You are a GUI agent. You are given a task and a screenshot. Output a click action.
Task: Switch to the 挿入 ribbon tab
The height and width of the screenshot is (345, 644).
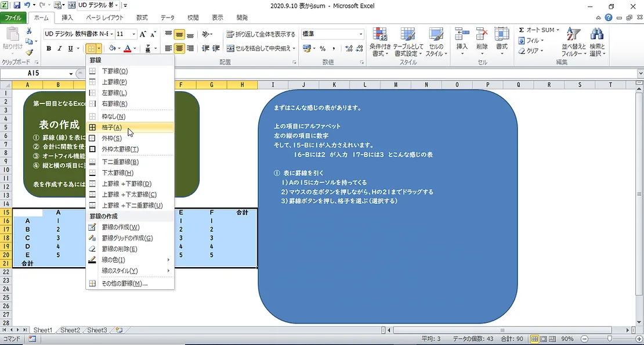(67, 17)
